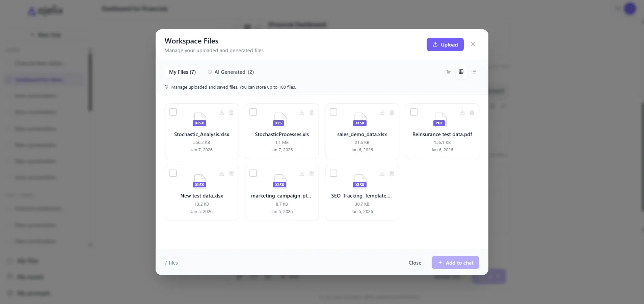The height and width of the screenshot is (304, 644).
Task: Open the user profile avatar menu
Action: tap(630, 9)
